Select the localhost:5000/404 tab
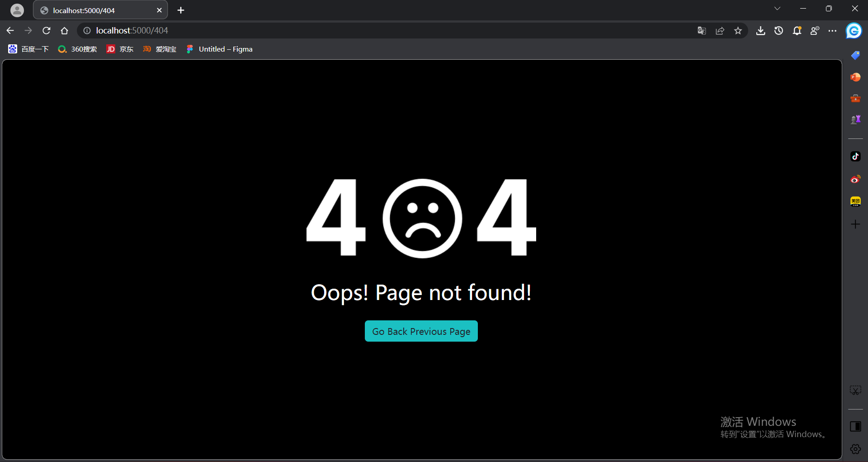868x462 pixels. (x=100, y=10)
